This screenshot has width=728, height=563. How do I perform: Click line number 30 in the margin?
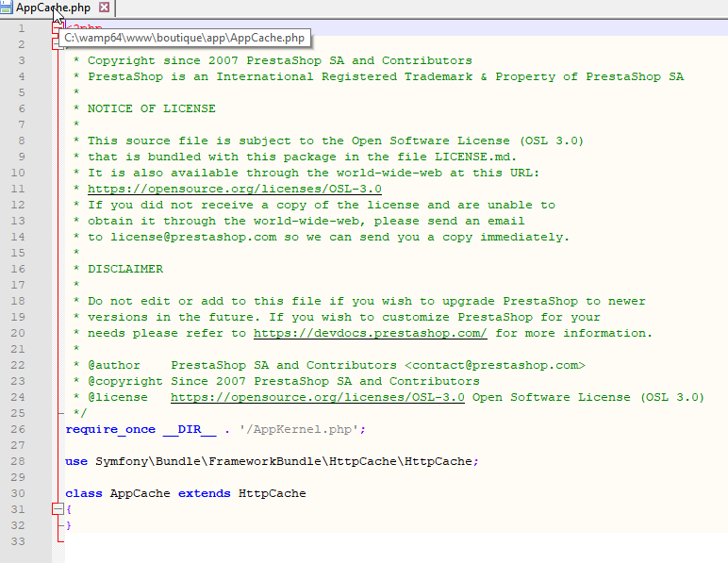point(18,493)
